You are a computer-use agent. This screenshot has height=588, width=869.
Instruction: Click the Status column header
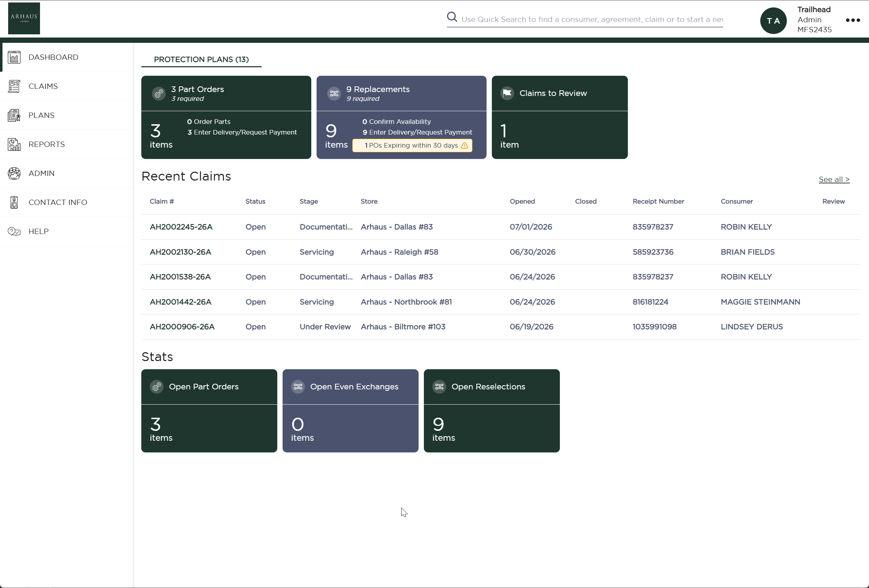255,201
